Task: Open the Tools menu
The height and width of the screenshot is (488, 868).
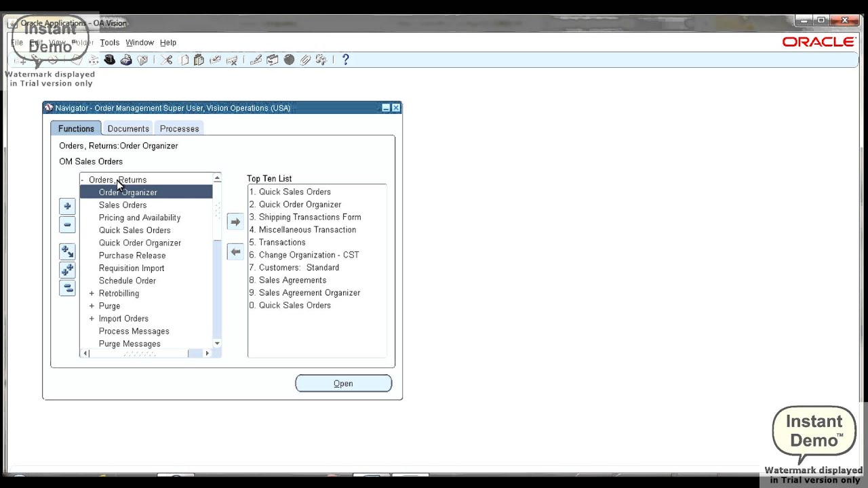Action: (109, 43)
